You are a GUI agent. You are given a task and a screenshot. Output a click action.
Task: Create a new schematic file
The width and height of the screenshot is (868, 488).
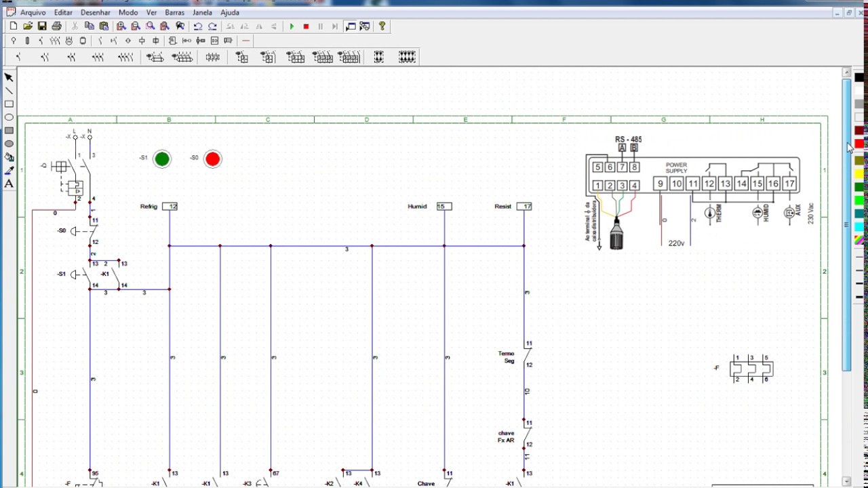(x=13, y=26)
